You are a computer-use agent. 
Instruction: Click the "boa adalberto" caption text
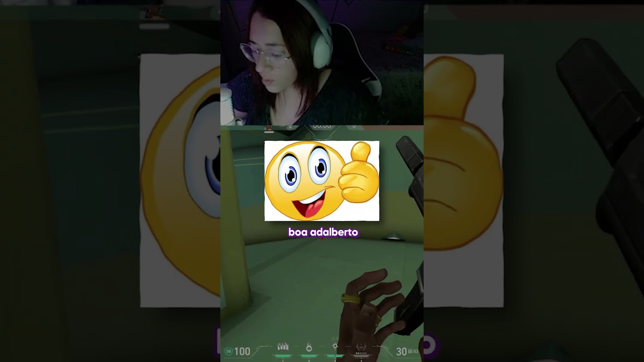point(323,232)
